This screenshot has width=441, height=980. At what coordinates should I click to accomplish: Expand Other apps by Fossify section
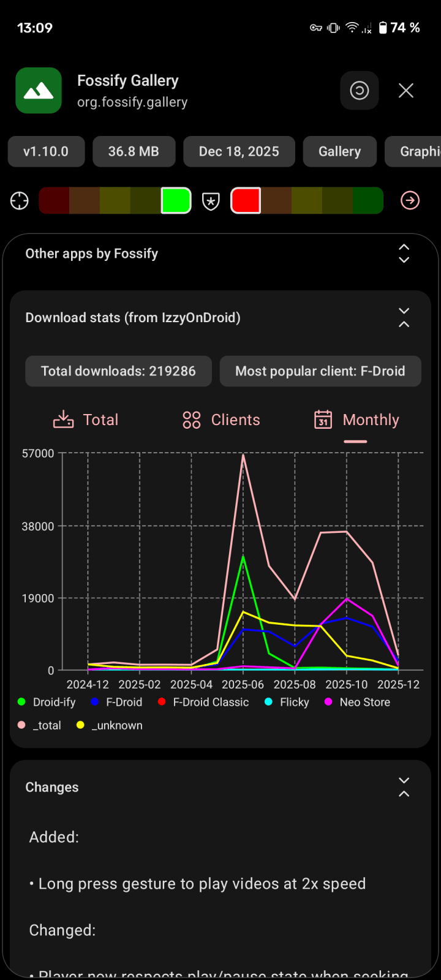tap(404, 254)
